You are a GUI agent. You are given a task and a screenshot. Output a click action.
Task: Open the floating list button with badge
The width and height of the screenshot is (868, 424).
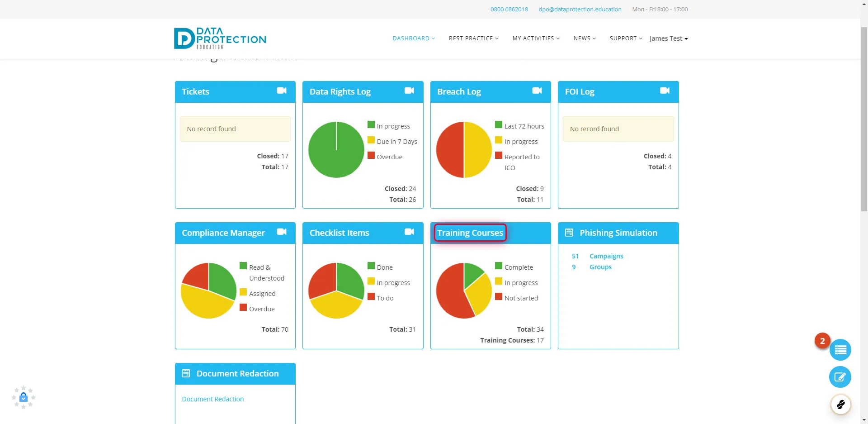tap(840, 350)
